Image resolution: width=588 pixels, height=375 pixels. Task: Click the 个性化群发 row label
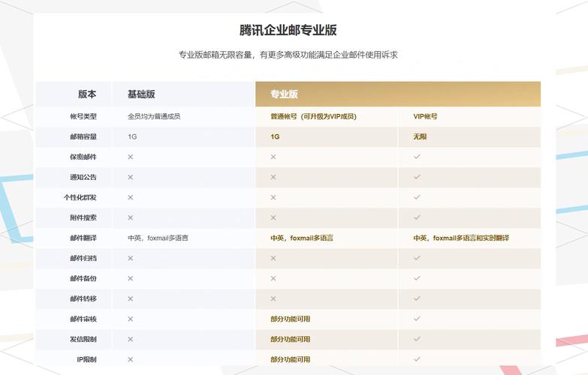tap(80, 197)
